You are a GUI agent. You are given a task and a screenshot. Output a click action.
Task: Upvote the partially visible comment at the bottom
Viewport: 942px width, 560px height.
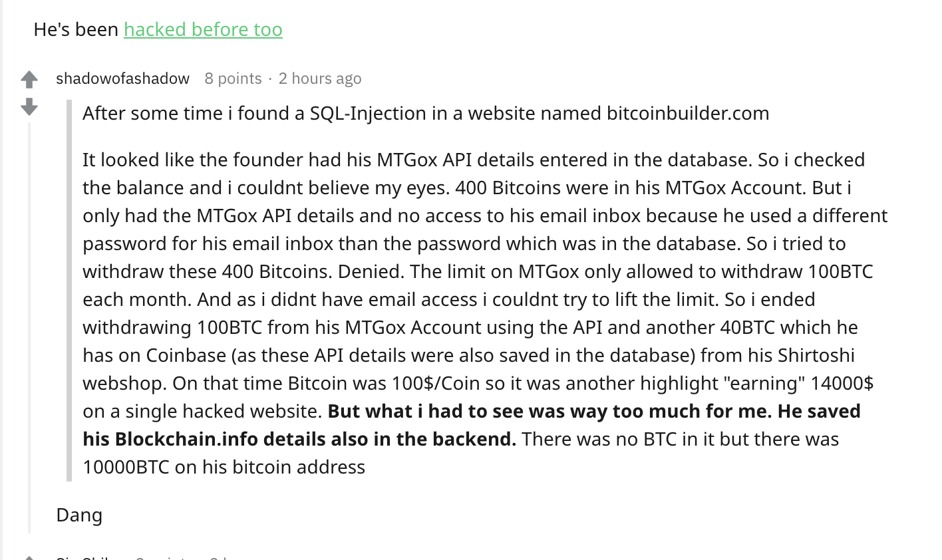coord(29,557)
